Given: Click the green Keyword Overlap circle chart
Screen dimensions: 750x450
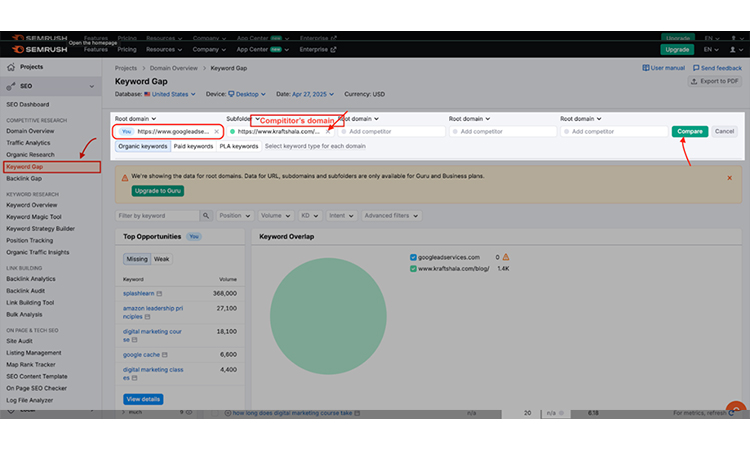Looking at the screenshot, I should tap(328, 316).
